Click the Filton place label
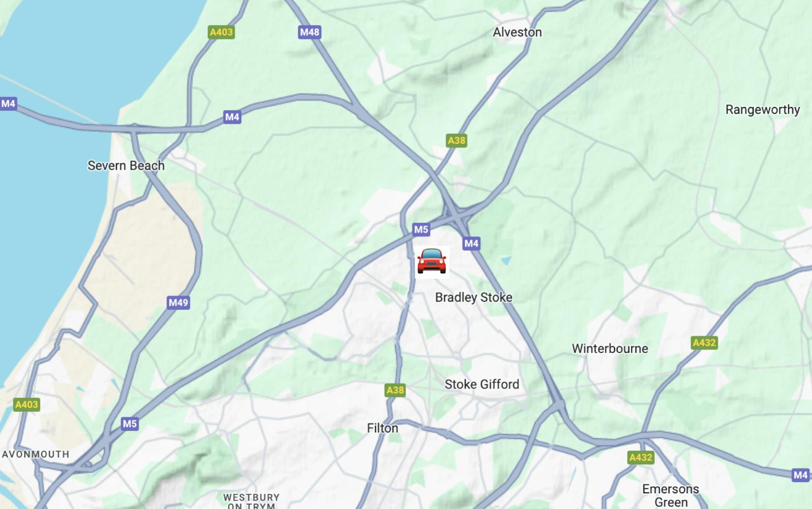The width and height of the screenshot is (812, 509). (x=382, y=428)
